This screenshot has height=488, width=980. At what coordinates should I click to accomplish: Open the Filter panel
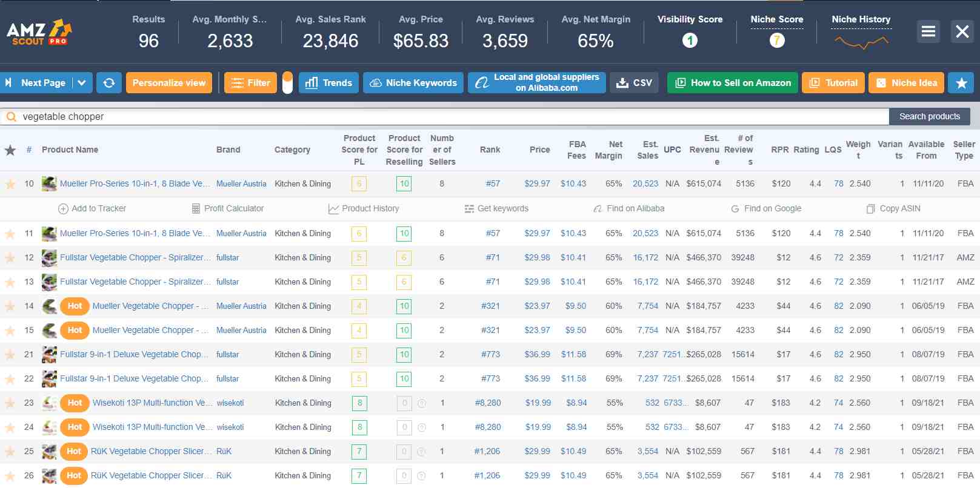point(250,83)
